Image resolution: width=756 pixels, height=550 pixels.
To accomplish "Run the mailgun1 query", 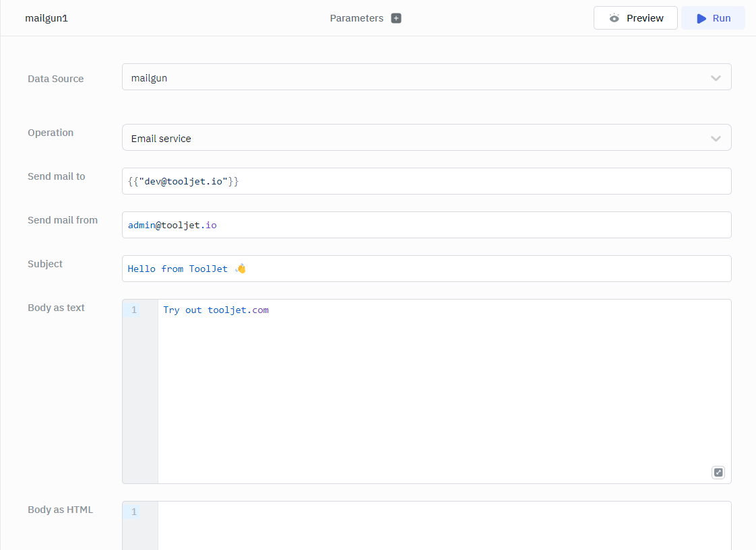I will [713, 18].
